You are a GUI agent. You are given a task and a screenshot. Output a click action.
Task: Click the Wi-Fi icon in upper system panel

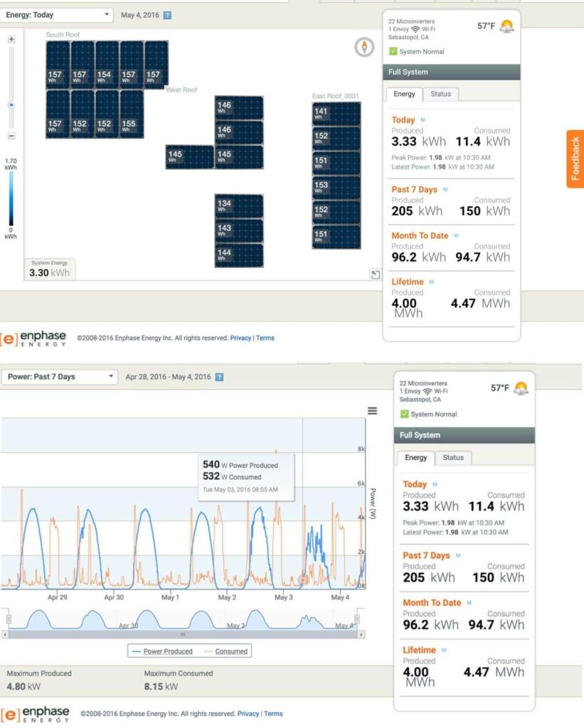click(x=415, y=29)
